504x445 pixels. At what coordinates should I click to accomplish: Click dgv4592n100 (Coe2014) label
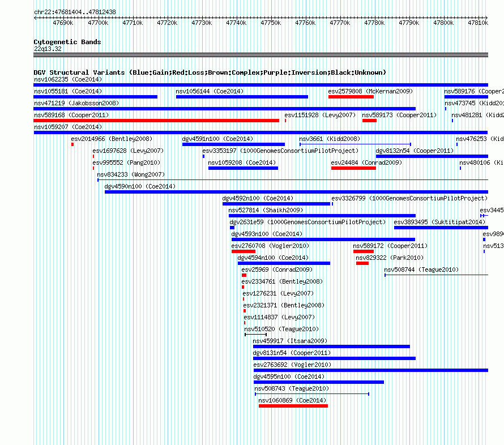(258, 198)
